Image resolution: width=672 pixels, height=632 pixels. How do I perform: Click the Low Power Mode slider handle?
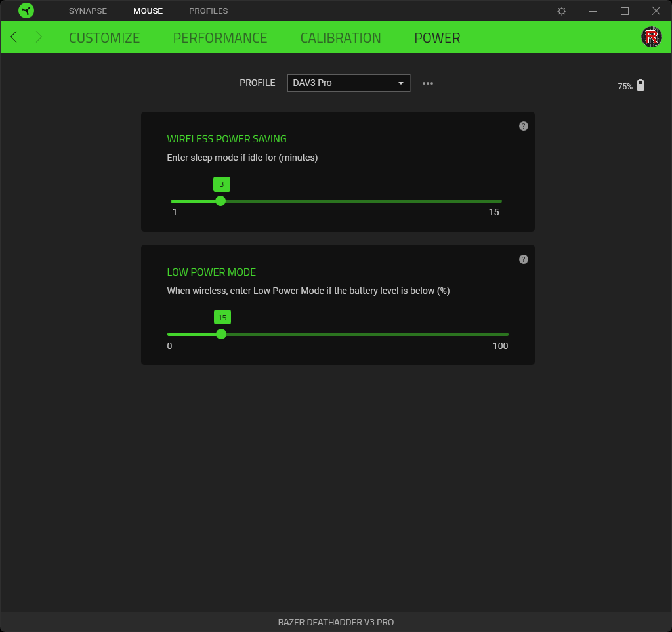(221, 334)
